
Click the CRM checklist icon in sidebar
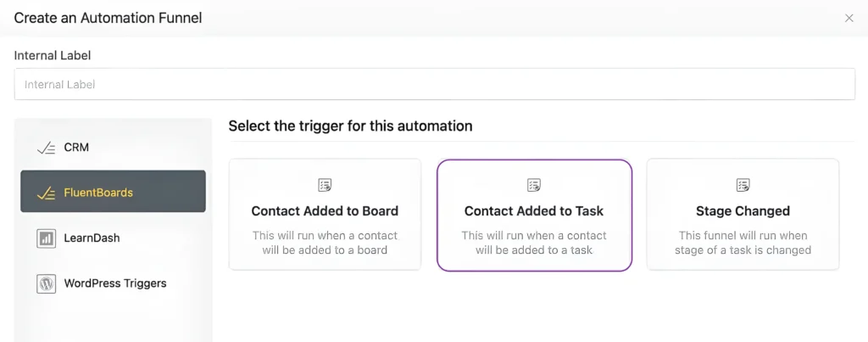pos(46,148)
